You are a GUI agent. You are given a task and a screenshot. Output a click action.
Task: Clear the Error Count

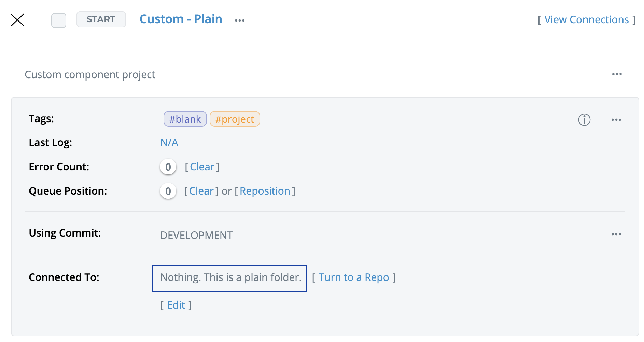[202, 167]
